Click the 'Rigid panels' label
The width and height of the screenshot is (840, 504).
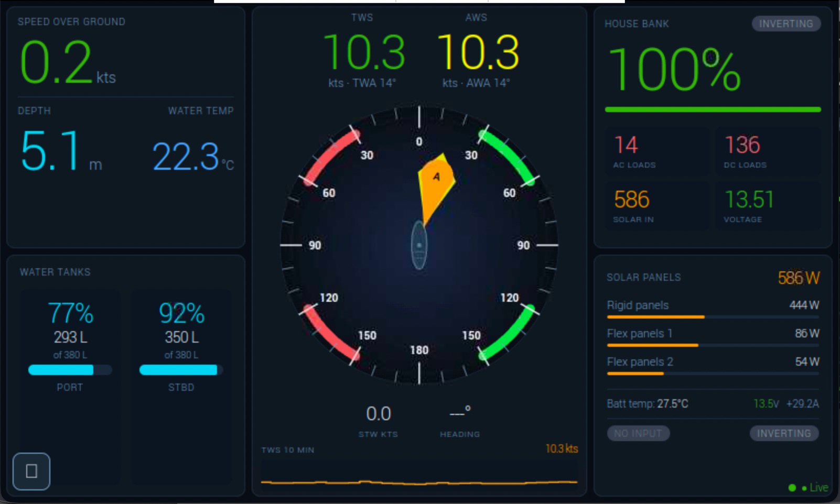(x=638, y=305)
